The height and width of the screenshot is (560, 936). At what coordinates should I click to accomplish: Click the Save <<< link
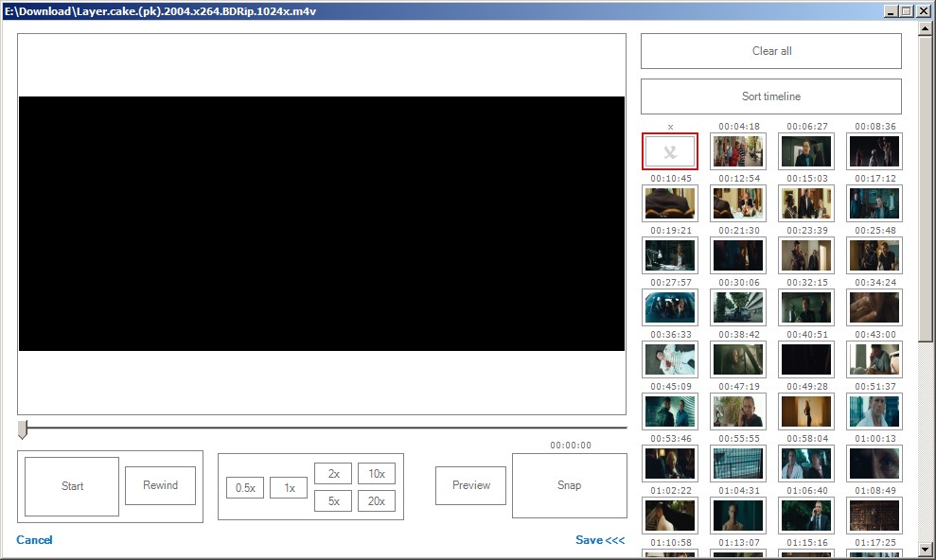click(x=600, y=540)
